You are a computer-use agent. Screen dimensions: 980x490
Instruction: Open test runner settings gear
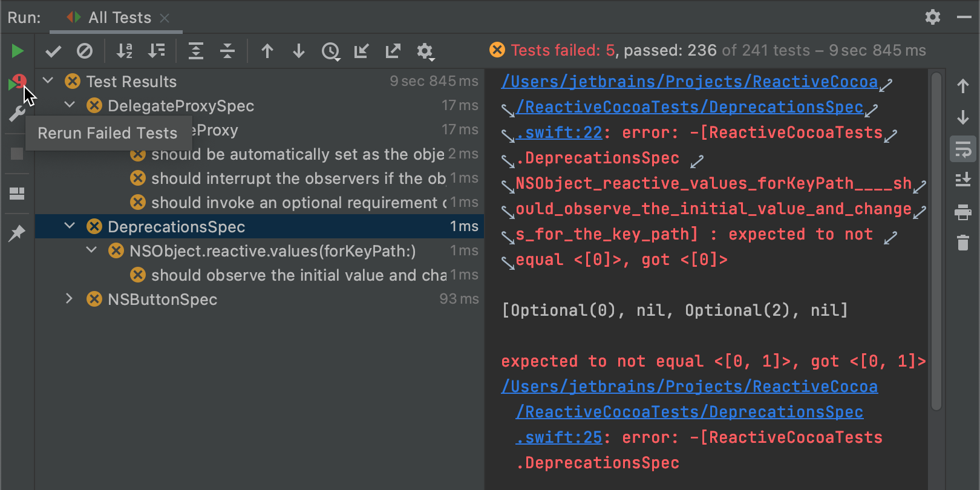[x=425, y=51]
